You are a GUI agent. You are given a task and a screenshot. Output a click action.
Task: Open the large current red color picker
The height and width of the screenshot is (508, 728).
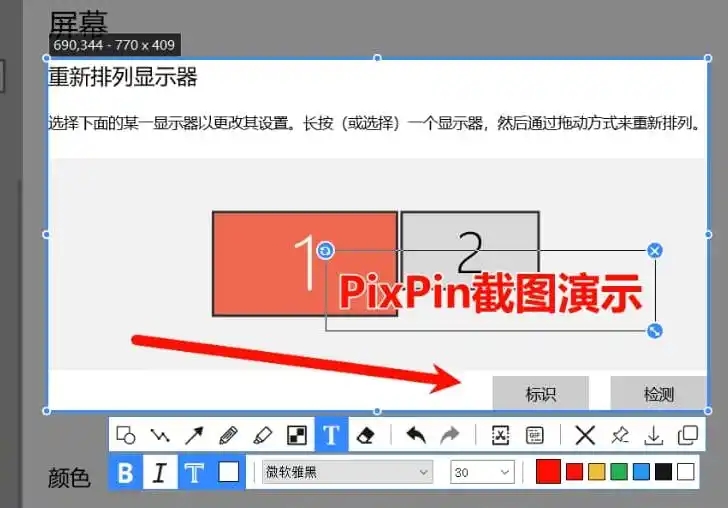(548, 472)
